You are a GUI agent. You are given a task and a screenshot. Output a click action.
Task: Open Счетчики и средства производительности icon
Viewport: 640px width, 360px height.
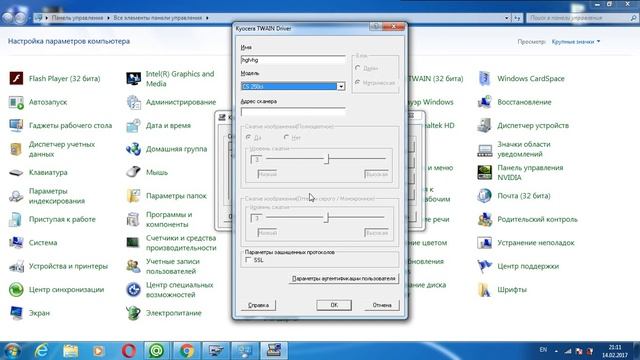[133, 242]
